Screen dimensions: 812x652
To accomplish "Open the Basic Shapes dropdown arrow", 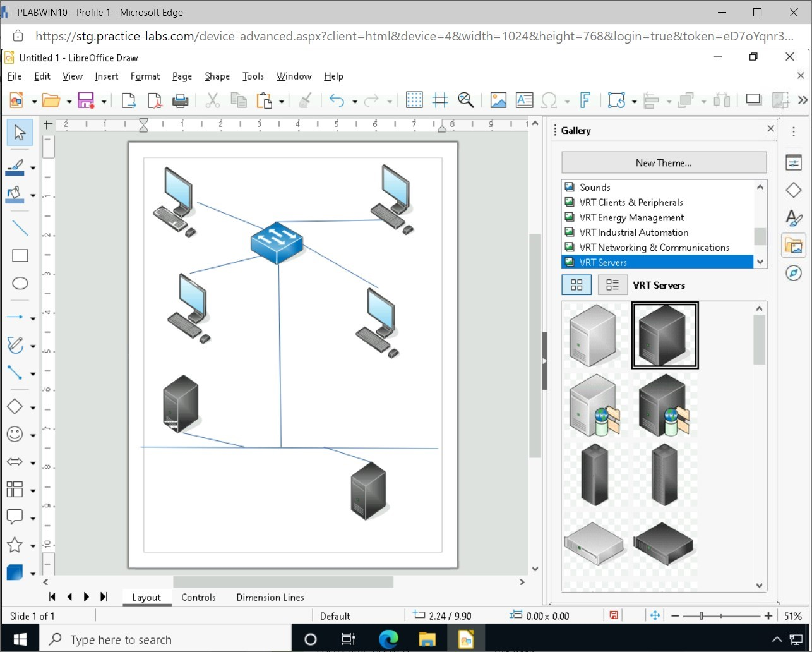I will (x=33, y=408).
